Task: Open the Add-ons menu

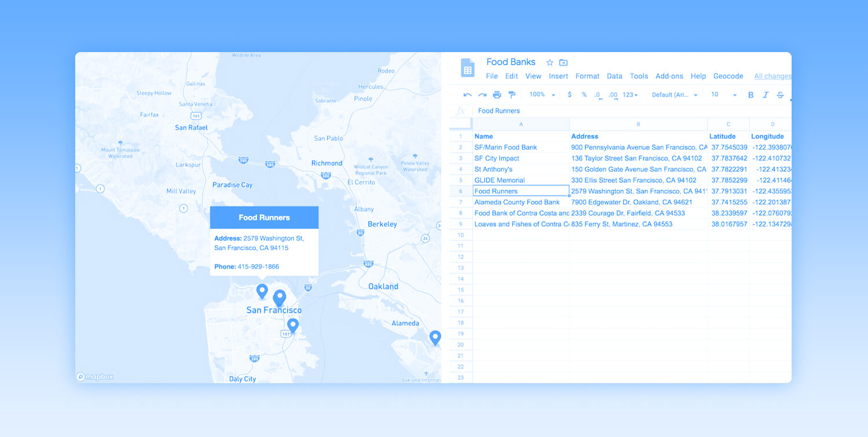Action: [x=669, y=76]
